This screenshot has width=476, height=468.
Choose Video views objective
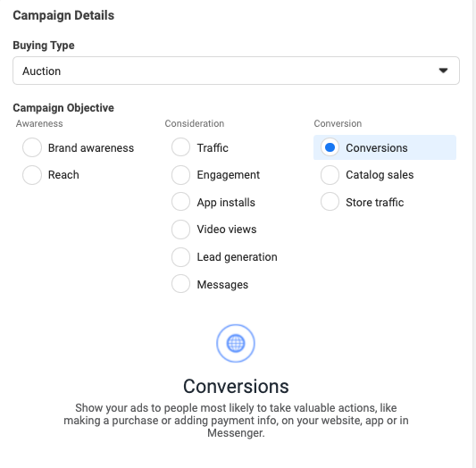point(180,230)
